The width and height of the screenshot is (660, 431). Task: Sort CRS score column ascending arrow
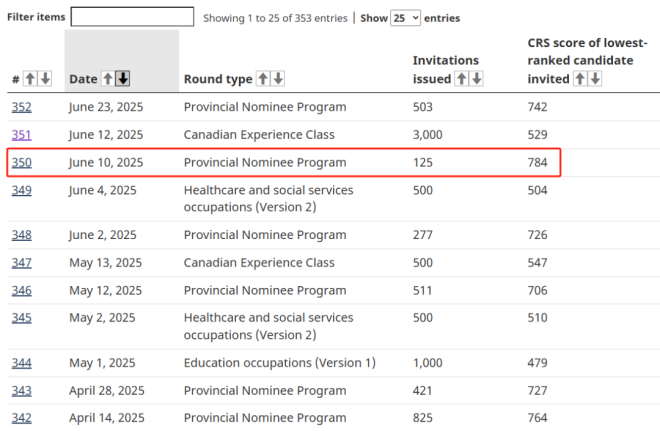click(580, 79)
